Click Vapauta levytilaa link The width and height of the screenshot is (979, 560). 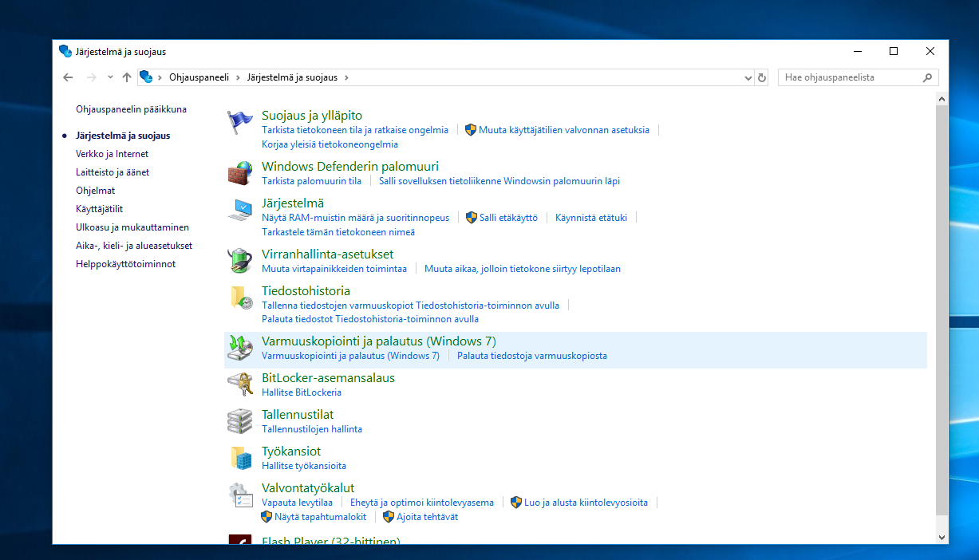(297, 503)
